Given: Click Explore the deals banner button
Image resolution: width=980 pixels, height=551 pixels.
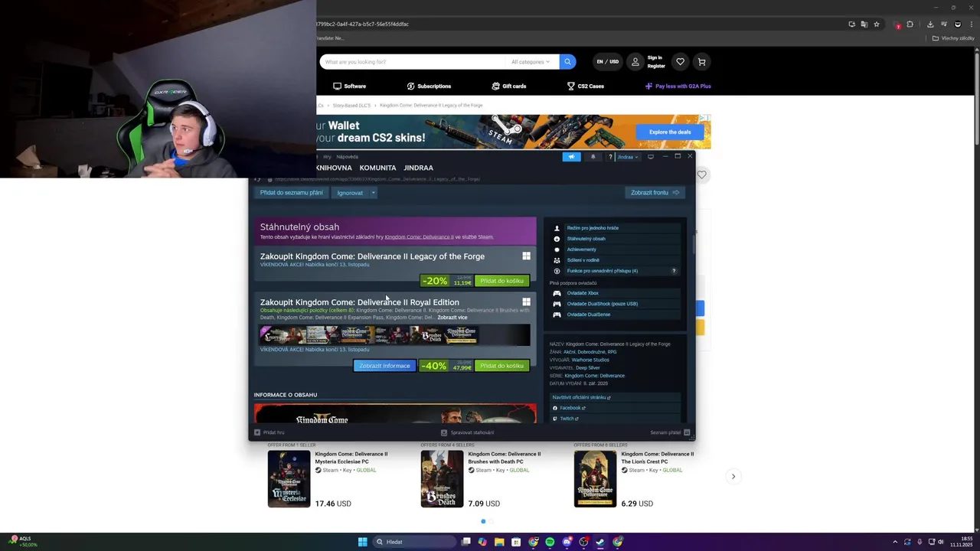Looking at the screenshot, I should [670, 132].
